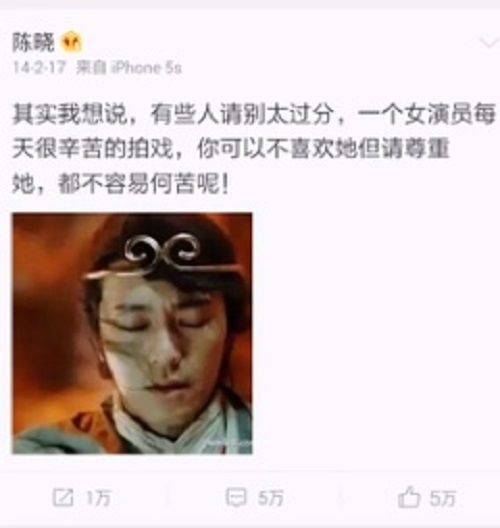
Task: Click the 5万 like count
Action: [x=443, y=498]
